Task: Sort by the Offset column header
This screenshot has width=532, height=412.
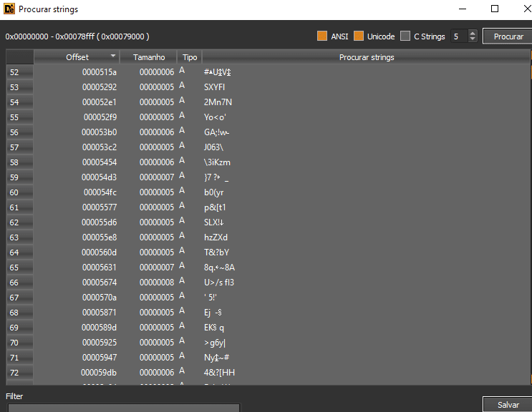Action: pos(77,57)
